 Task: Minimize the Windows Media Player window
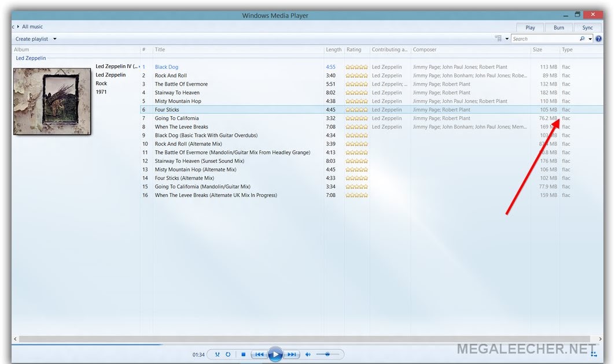[x=566, y=15]
